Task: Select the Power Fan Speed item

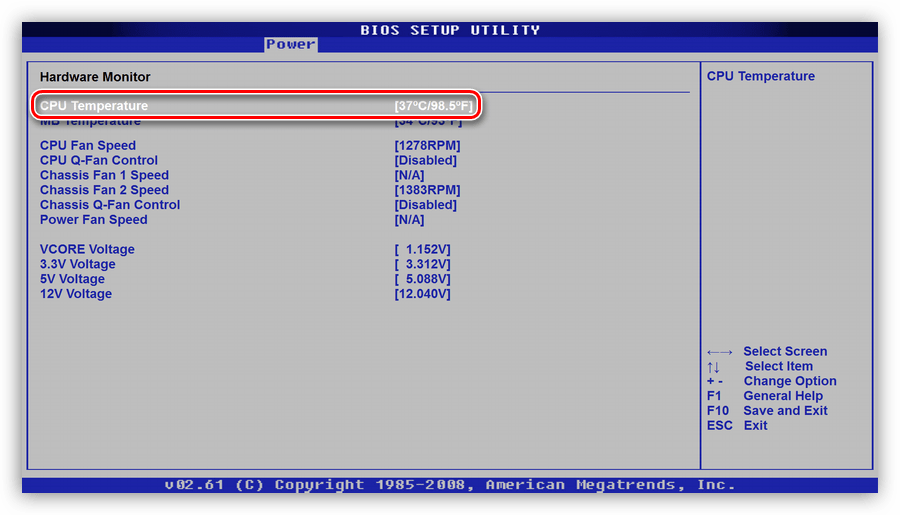Action: [x=93, y=220]
